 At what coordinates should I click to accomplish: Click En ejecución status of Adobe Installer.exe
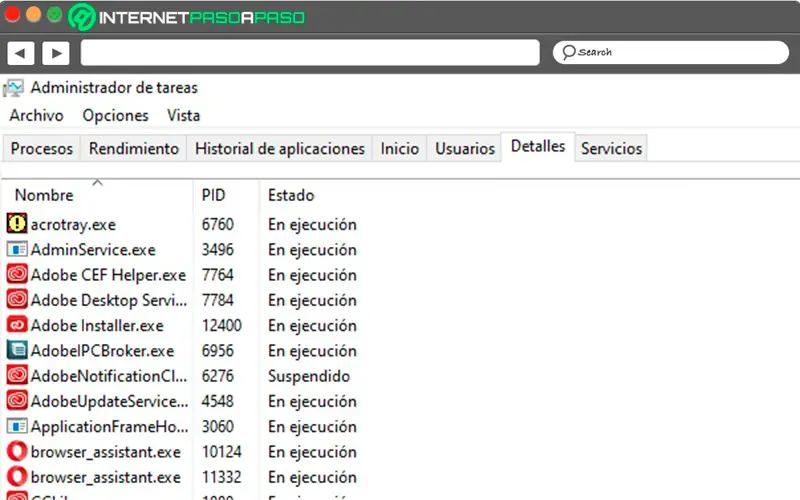pyautogui.click(x=312, y=326)
